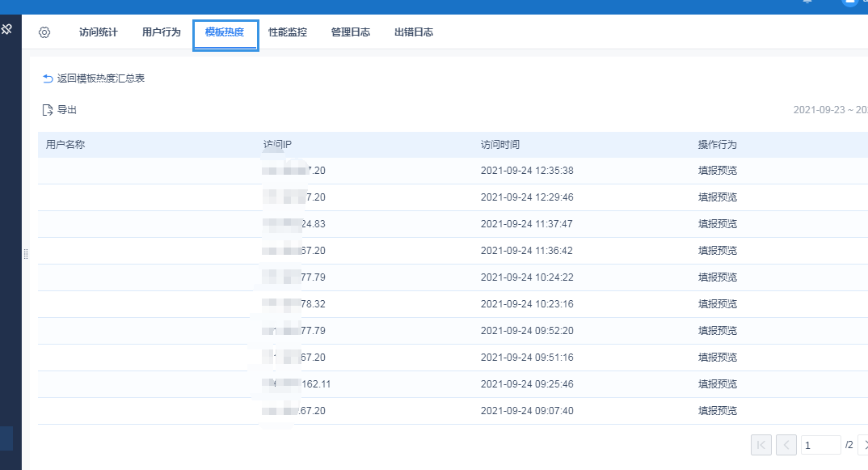Image resolution: width=868 pixels, height=470 pixels.
Task: Go to first page button
Action: (761, 445)
